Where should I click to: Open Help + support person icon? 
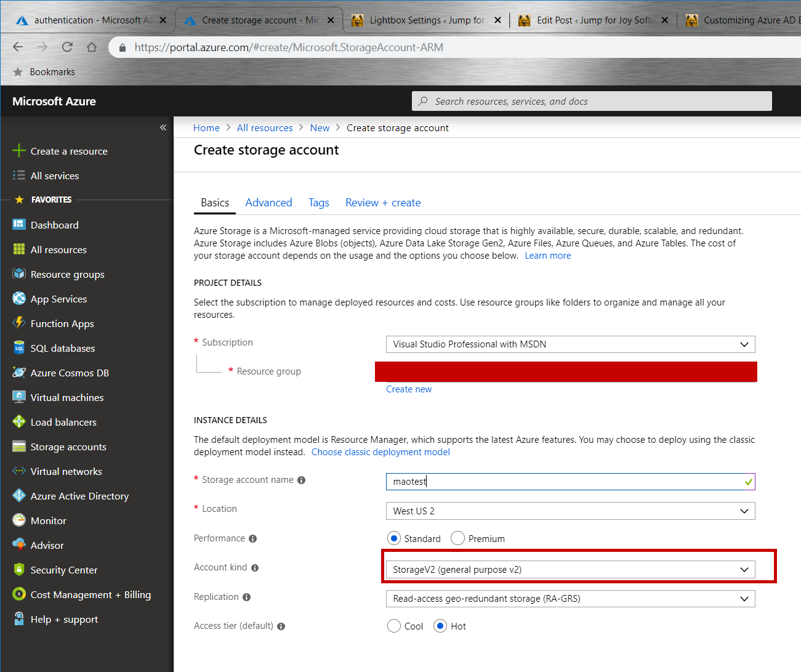pyautogui.click(x=19, y=619)
